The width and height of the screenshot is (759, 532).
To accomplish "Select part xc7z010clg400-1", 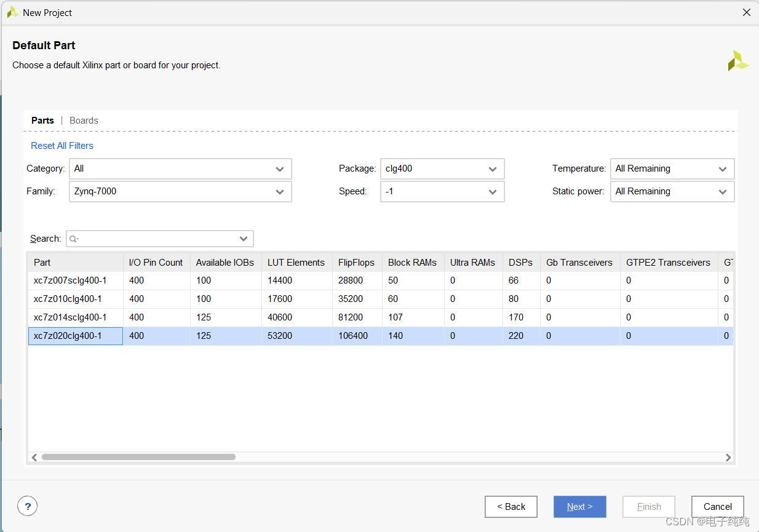I will [68, 299].
